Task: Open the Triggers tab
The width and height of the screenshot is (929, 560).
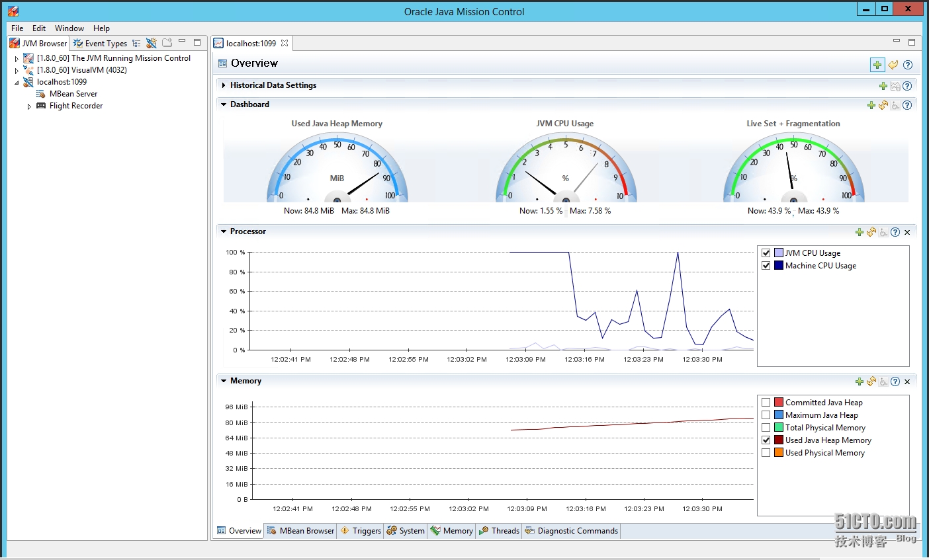Action: click(361, 531)
